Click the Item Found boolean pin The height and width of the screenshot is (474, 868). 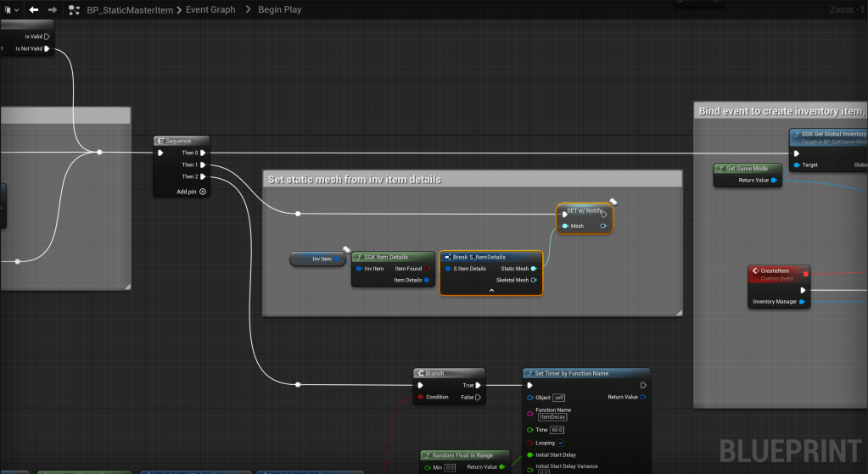(x=427, y=269)
